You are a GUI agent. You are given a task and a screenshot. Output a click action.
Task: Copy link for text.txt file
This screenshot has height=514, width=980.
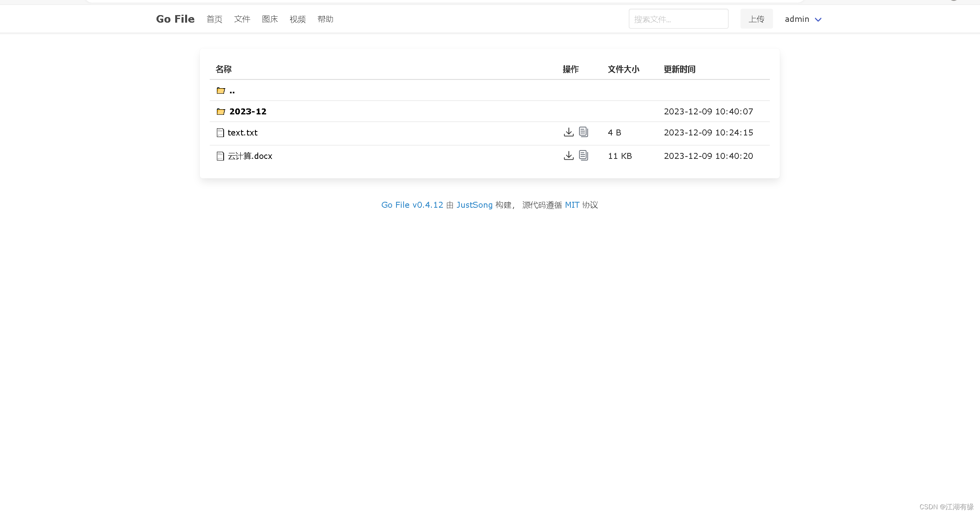pyautogui.click(x=583, y=132)
